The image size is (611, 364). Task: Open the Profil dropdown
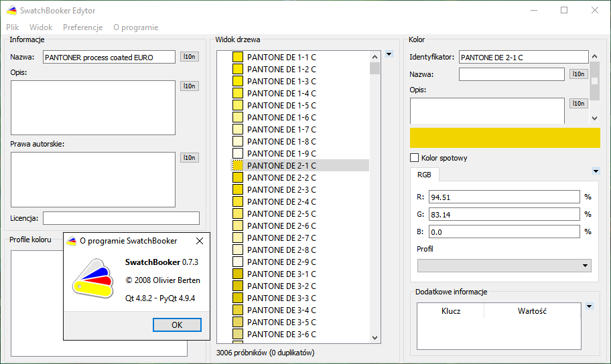tap(504, 266)
